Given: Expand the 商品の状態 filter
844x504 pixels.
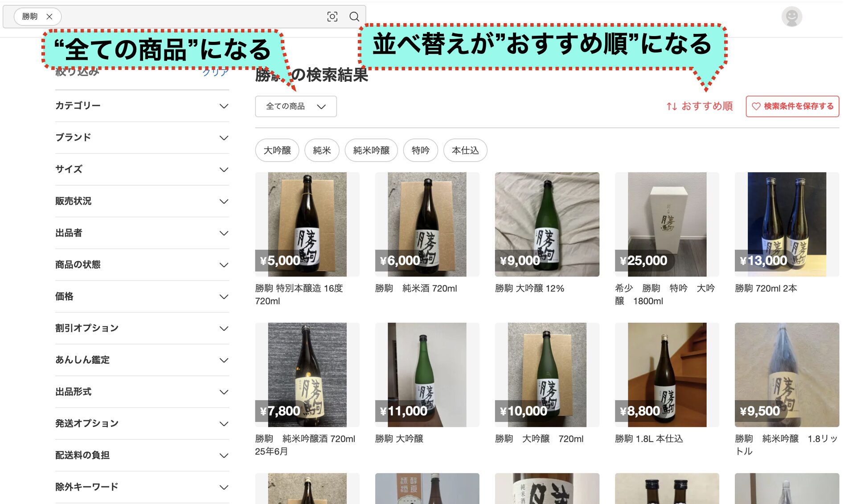Looking at the screenshot, I should pyautogui.click(x=142, y=265).
